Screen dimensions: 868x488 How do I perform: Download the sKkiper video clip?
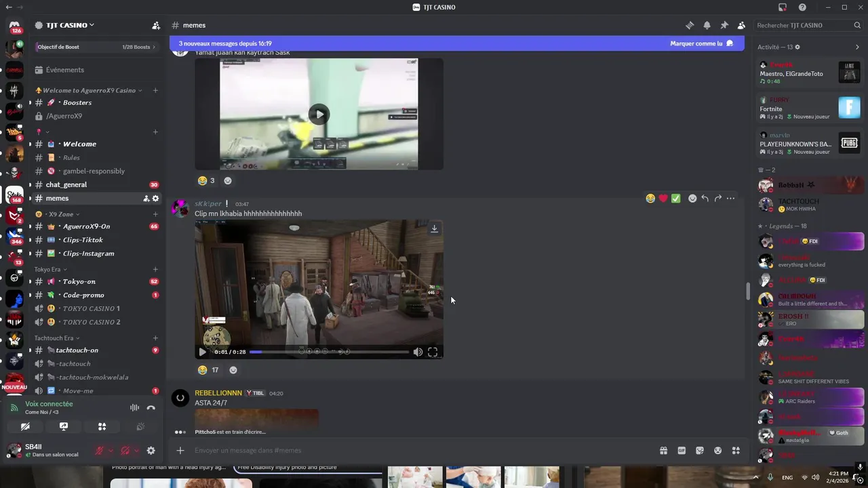(x=434, y=229)
